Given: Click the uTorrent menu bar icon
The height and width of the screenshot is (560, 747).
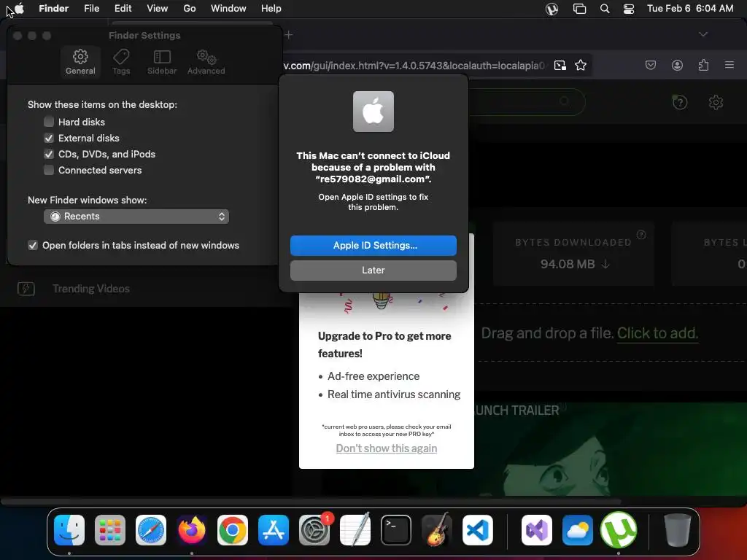Looking at the screenshot, I should pyautogui.click(x=551, y=9).
